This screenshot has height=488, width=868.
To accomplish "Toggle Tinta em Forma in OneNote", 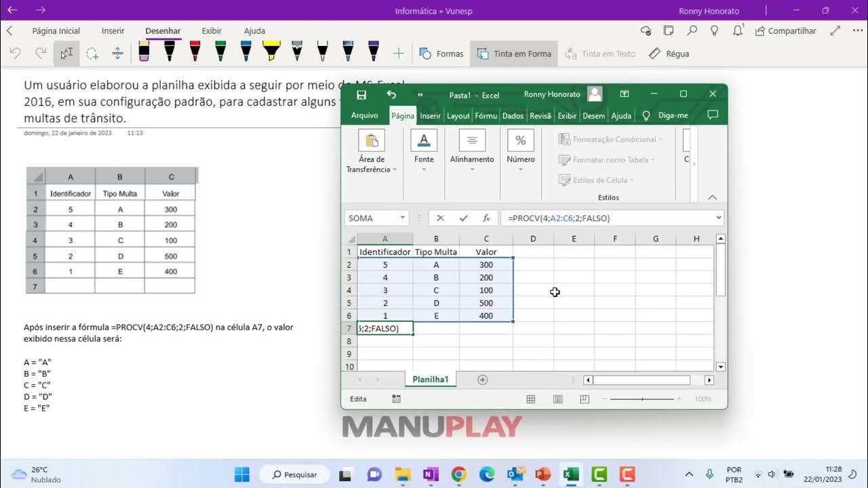I will click(514, 54).
